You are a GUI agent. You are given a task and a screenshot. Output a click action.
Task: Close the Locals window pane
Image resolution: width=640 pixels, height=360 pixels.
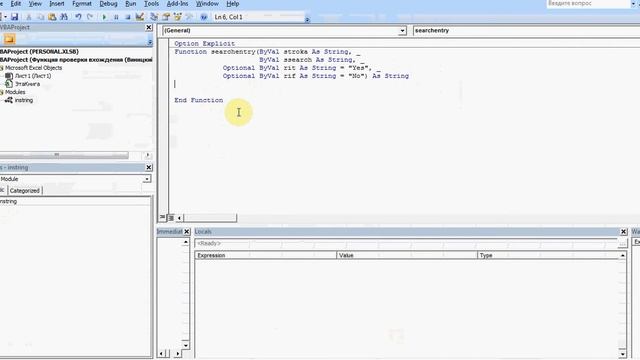click(x=623, y=231)
